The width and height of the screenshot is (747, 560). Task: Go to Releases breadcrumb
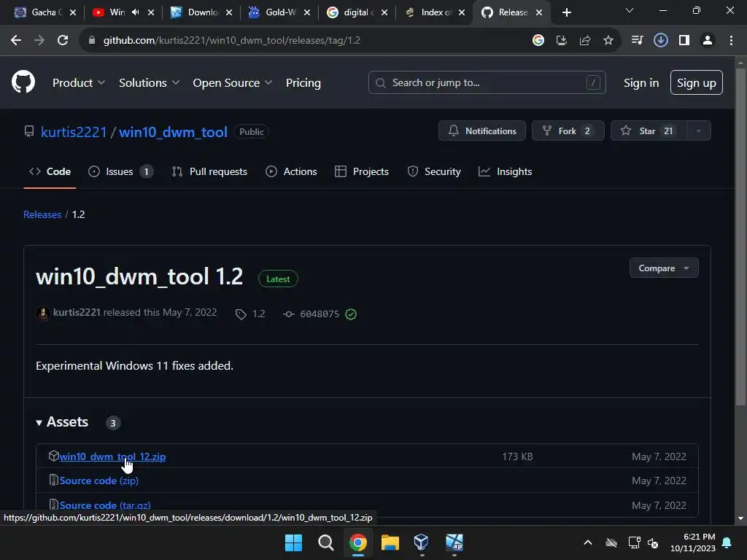(x=42, y=214)
